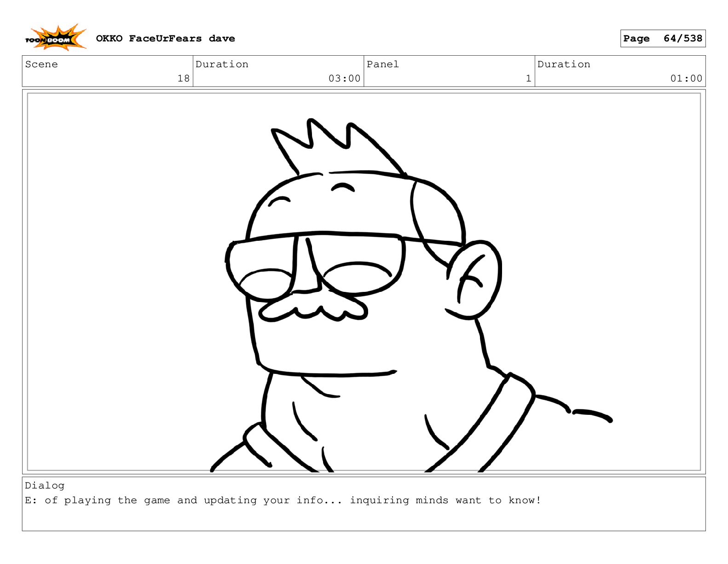Select the dialog line starting 'E: of playing'
728x564 pixels.
(283, 500)
